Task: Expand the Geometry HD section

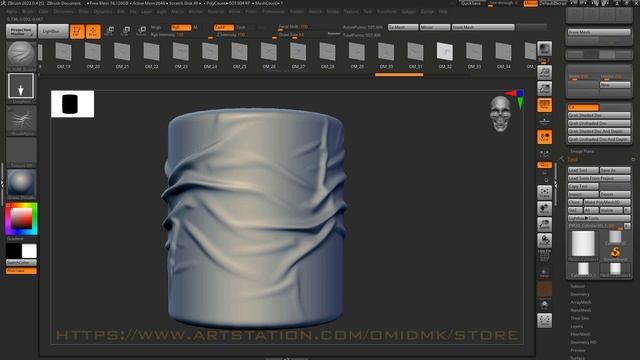Action: click(x=583, y=342)
